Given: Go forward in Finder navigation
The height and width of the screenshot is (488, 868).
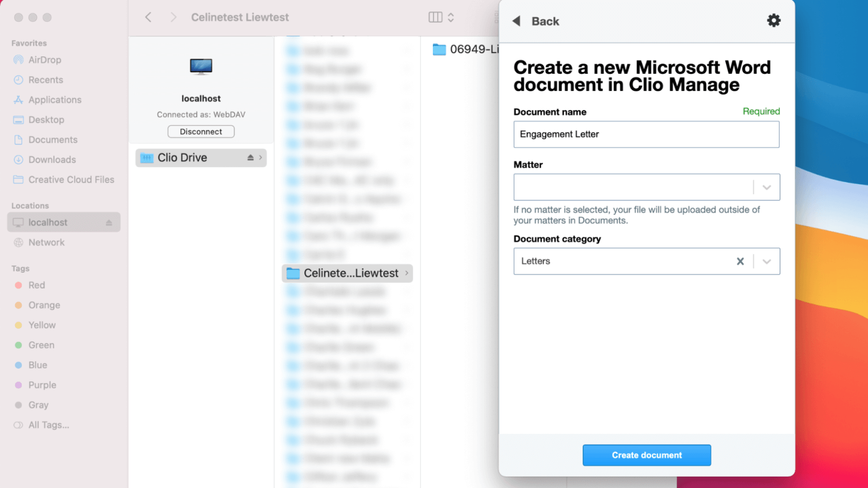Looking at the screenshot, I should pyautogui.click(x=173, y=17).
